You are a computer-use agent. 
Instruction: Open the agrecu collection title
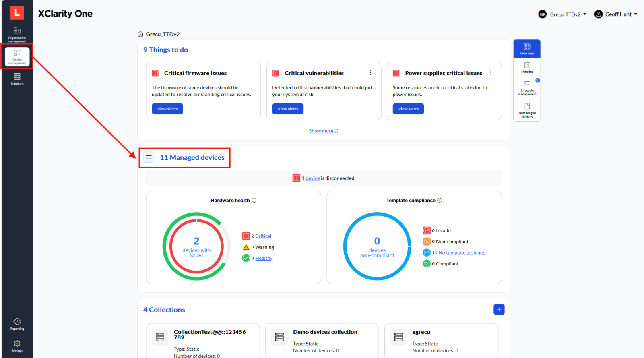click(x=421, y=332)
